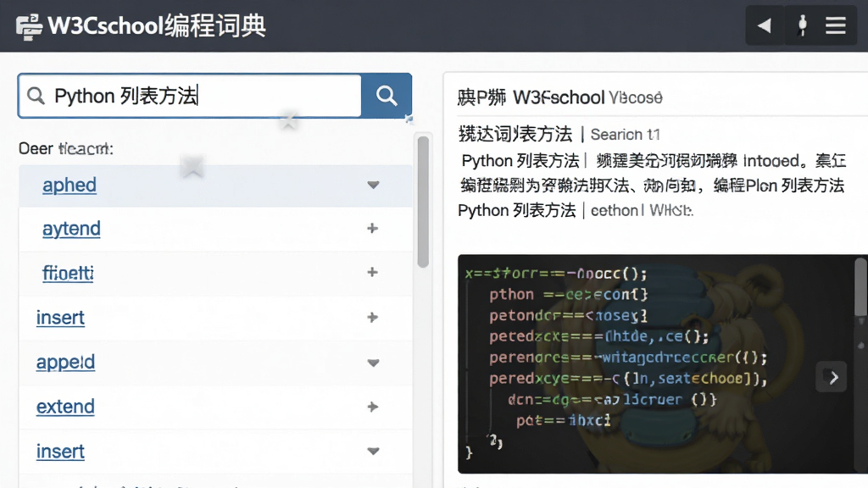This screenshot has height=488, width=868.
Task: Open the fîioetti link
Action: [x=68, y=273]
